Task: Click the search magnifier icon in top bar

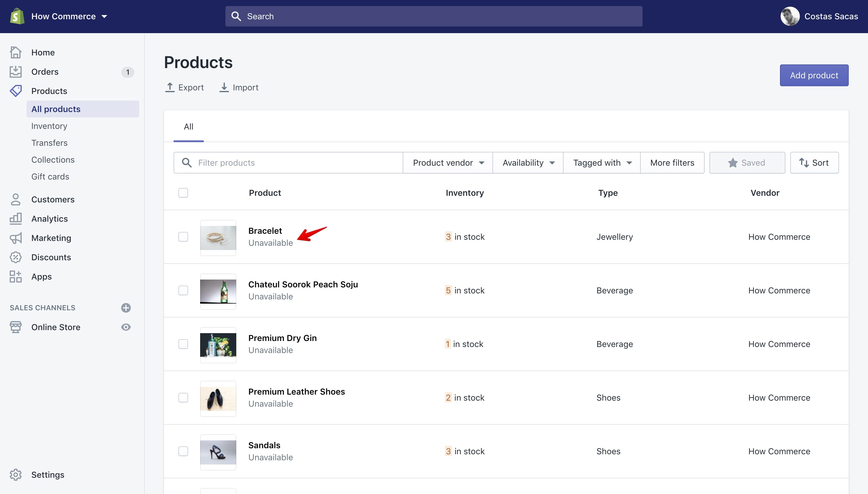Action: tap(236, 16)
